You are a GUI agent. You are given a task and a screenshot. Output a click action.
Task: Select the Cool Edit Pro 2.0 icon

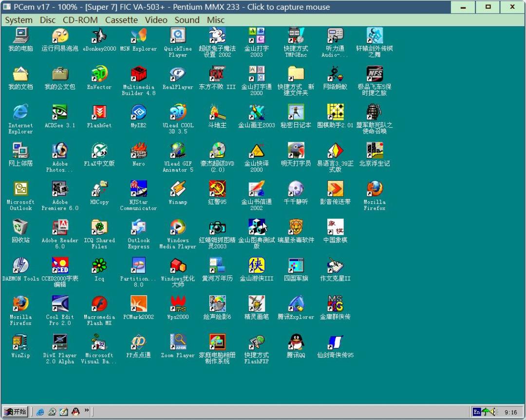pos(60,311)
